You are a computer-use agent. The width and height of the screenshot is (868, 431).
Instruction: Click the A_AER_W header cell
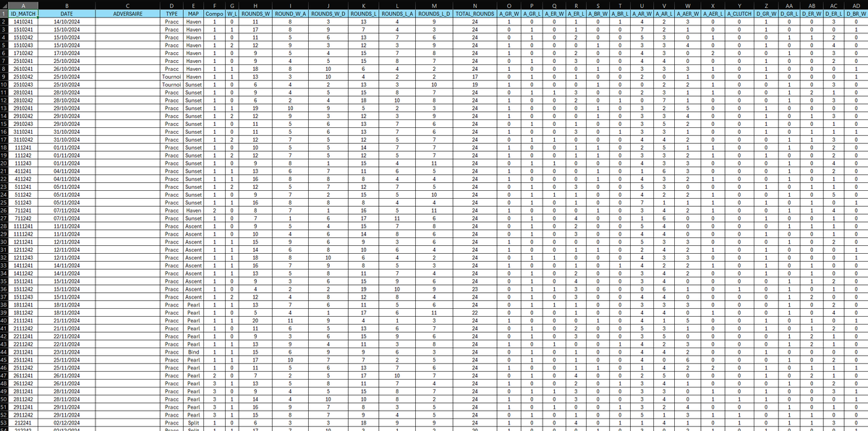coord(688,13)
